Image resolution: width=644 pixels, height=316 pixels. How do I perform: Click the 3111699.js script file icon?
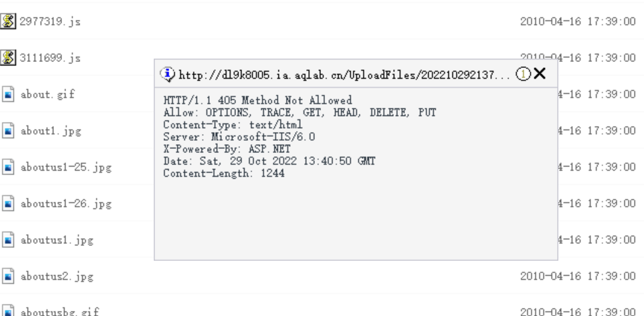click(x=6, y=58)
